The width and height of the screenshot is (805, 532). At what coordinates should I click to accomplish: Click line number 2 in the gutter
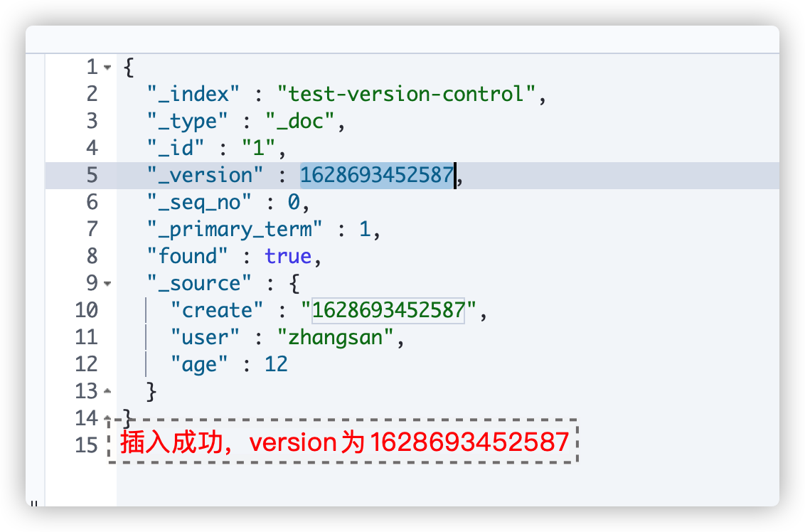pyautogui.click(x=92, y=94)
